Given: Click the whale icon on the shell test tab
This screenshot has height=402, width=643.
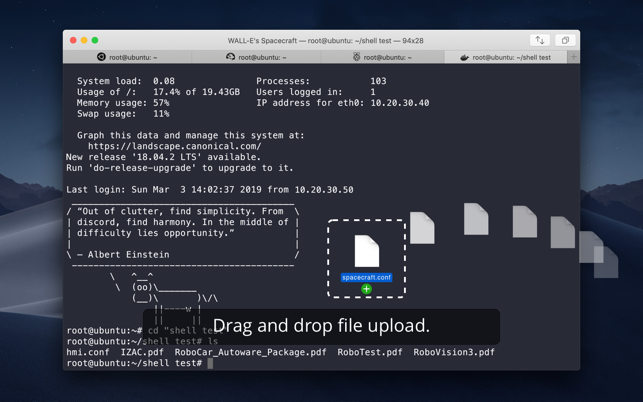Looking at the screenshot, I should tap(464, 58).
